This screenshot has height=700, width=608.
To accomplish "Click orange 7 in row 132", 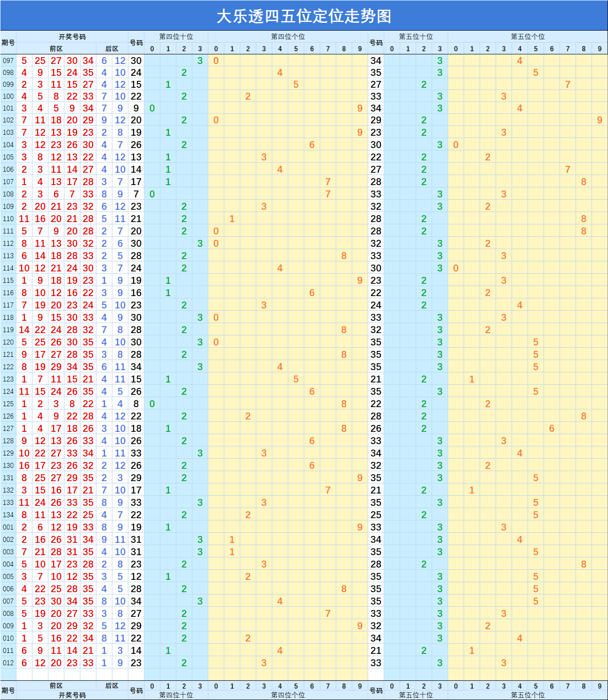I will pos(328,490).
